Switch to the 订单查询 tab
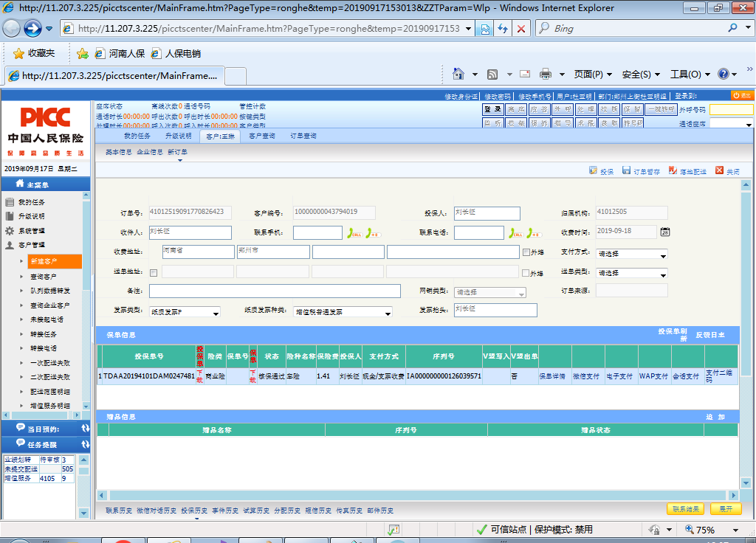 (303, 136)
